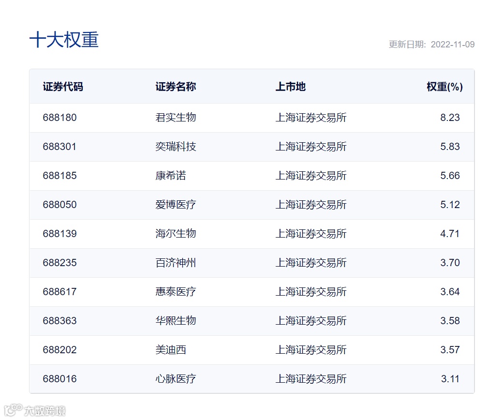Viewport: 504px width, 420px height.
Task: Select security code 688363
Action: click(60, 321)
